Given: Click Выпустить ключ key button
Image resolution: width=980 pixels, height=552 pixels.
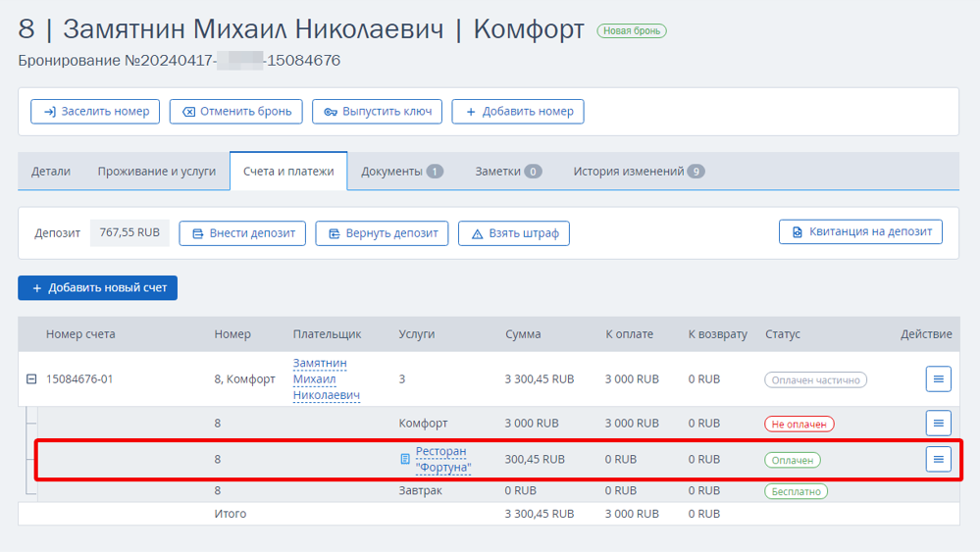Looking at the screenshot, I should tap(377, 111).
